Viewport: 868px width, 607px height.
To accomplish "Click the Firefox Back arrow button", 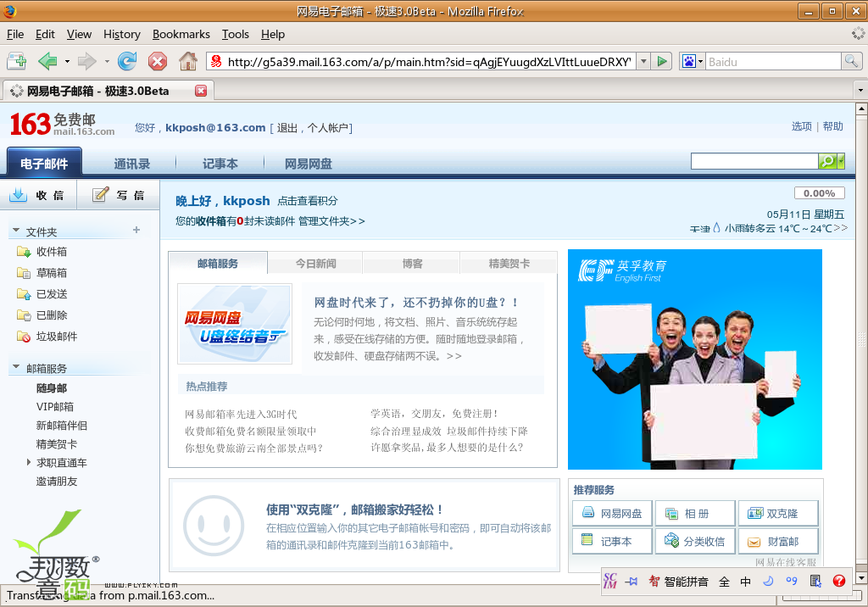I will coord(47,61).
